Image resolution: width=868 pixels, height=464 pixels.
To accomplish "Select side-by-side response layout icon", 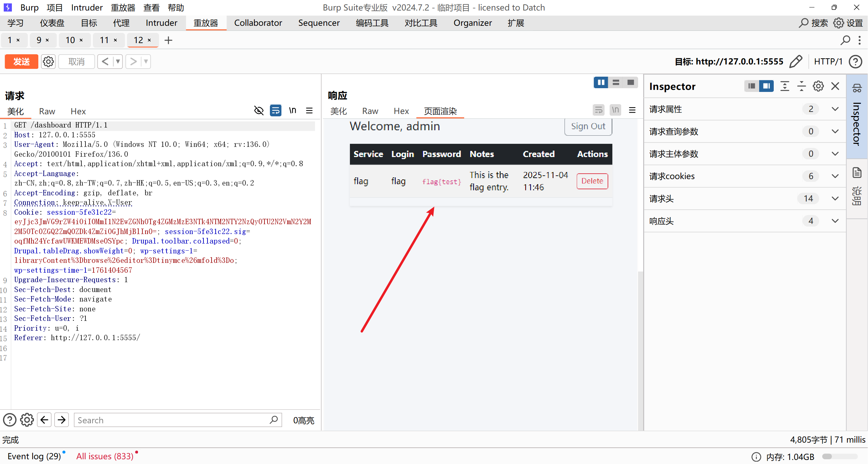I will (601, 82).
